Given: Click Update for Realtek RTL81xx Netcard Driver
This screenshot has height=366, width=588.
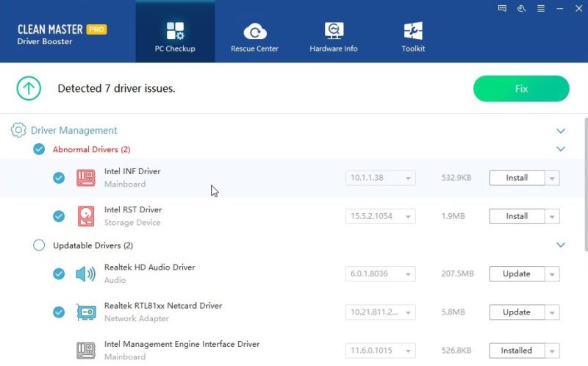Looking at the screenshot, I should click(517, 312).
